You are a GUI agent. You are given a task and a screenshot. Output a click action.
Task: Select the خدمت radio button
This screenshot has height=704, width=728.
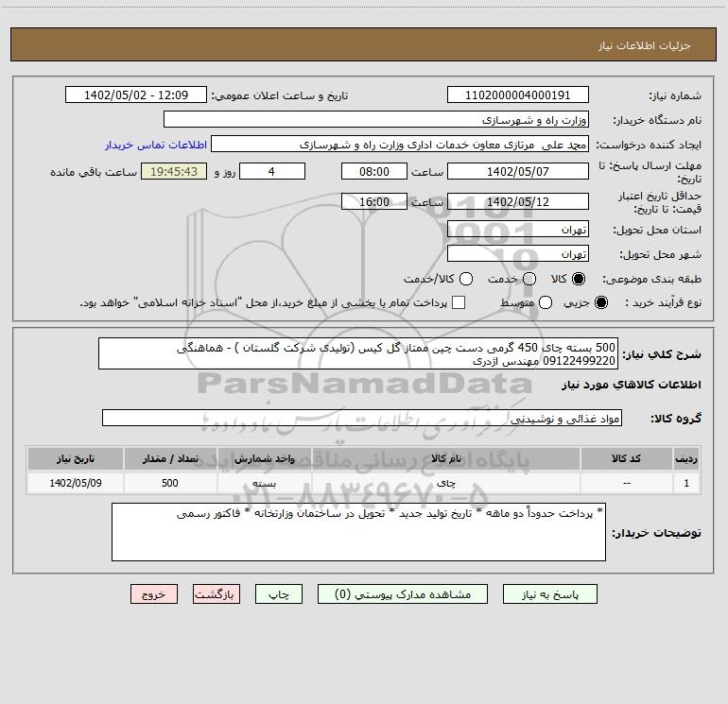click(529, 279)
